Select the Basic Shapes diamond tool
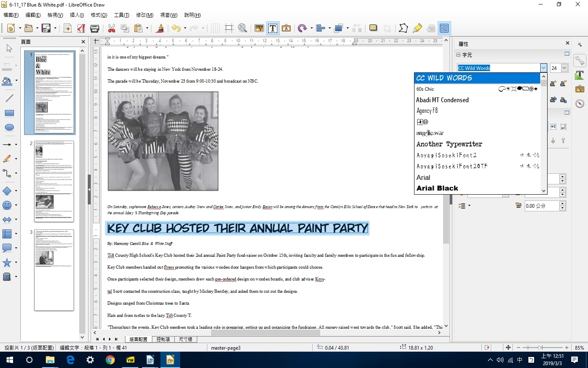This screenshot has width=588, height=368. (7, 191)
